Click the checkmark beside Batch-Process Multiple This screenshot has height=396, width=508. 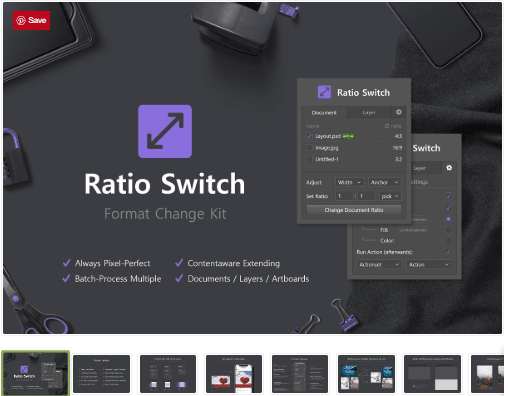[67, 278]
